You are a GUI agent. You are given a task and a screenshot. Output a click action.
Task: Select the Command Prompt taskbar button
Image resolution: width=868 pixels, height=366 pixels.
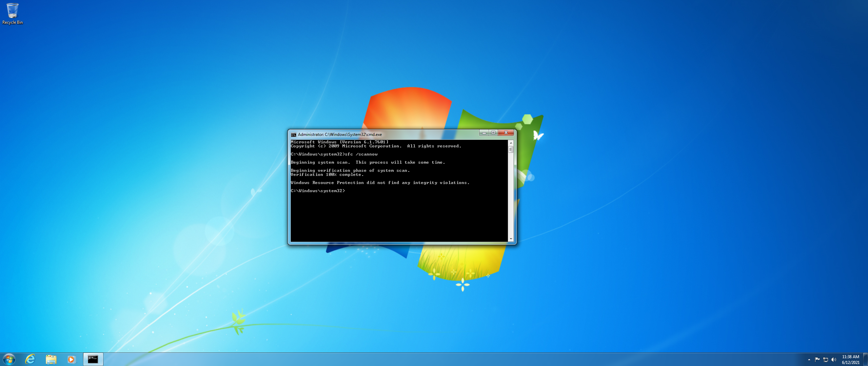click(x=93, y=359)
